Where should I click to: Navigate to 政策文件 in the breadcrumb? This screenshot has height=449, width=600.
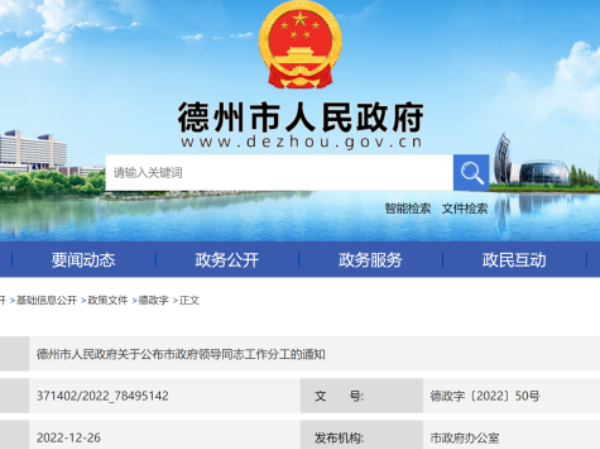(108, 300)
